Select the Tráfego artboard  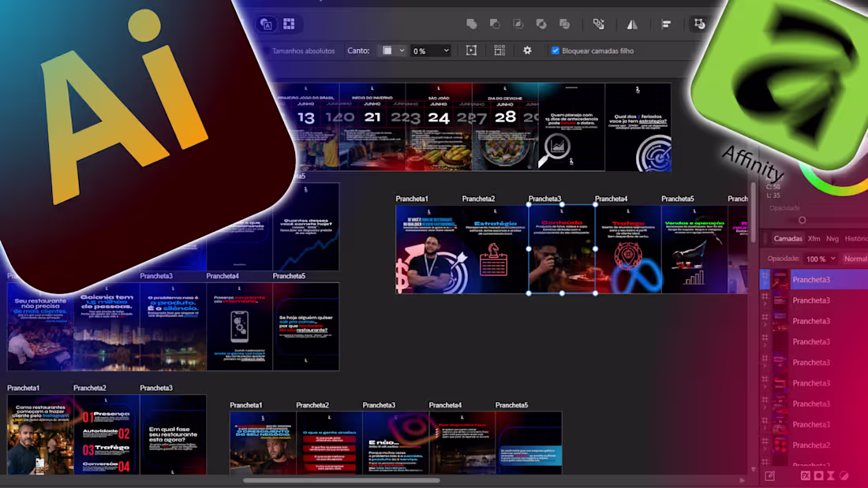point(628,249)
